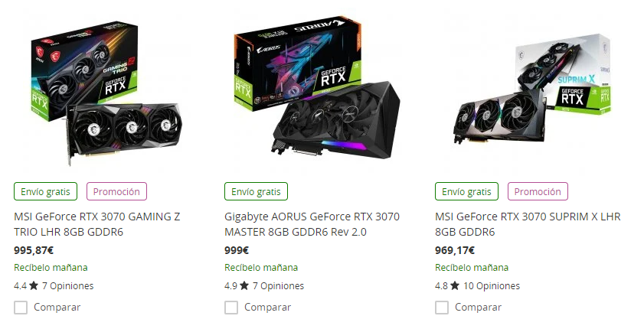
Task: Click the star rating icon beside 4.9
Action: [x=244, y=286]
